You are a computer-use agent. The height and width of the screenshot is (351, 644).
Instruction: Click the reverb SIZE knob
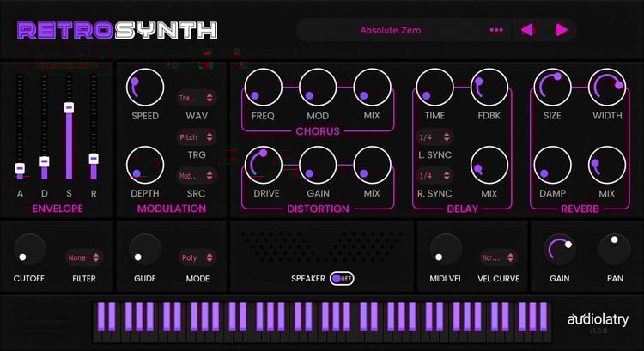pyautogui.click(x=552, y=88)
